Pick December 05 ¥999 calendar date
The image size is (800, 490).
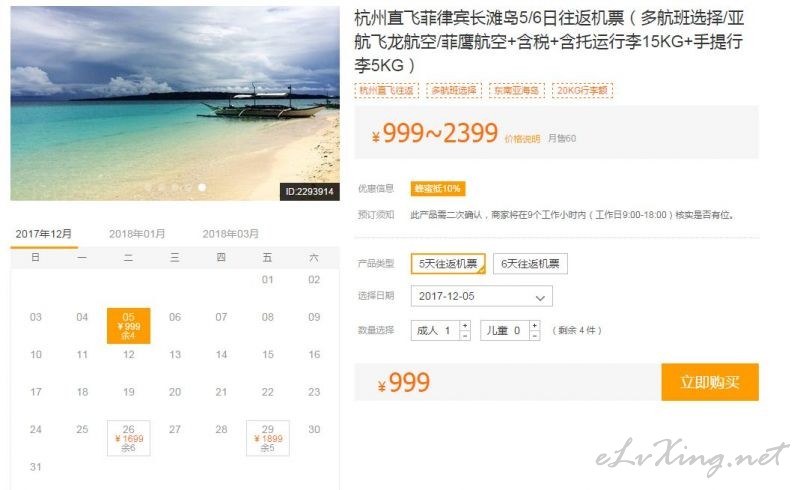point(129,326)
